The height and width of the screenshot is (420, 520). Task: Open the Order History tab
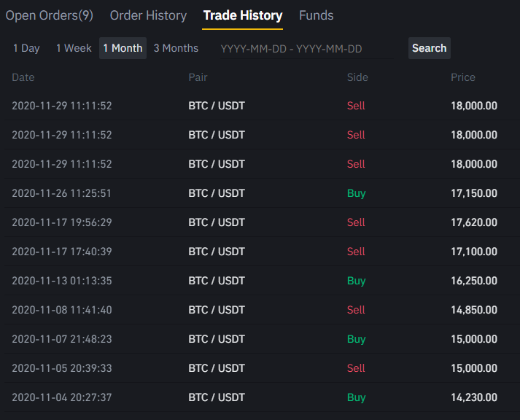148,15
